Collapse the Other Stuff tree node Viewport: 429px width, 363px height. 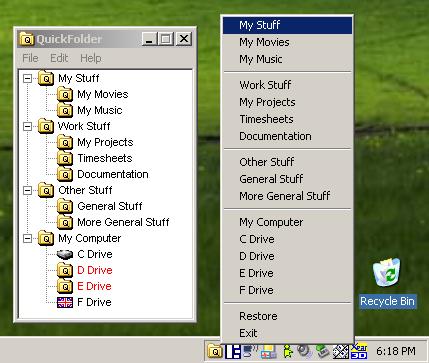click(x=28, y=191)
